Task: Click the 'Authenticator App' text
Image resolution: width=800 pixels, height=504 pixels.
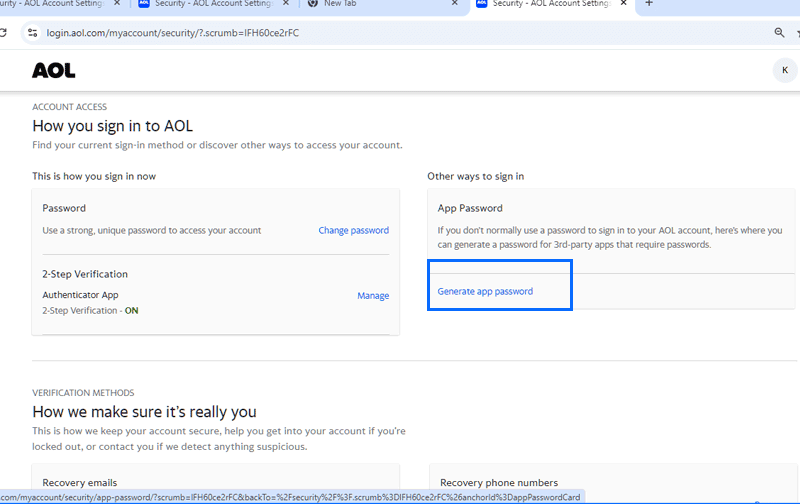Action: (80, 295)
